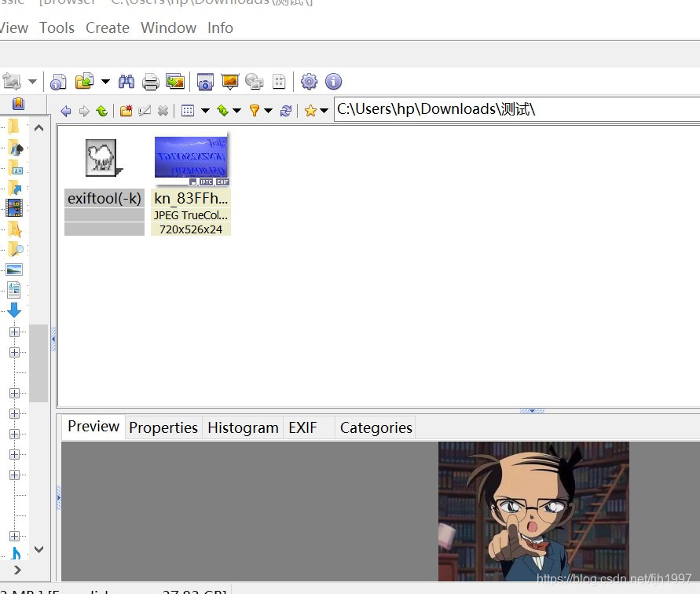Open the Tools menu

57,27
